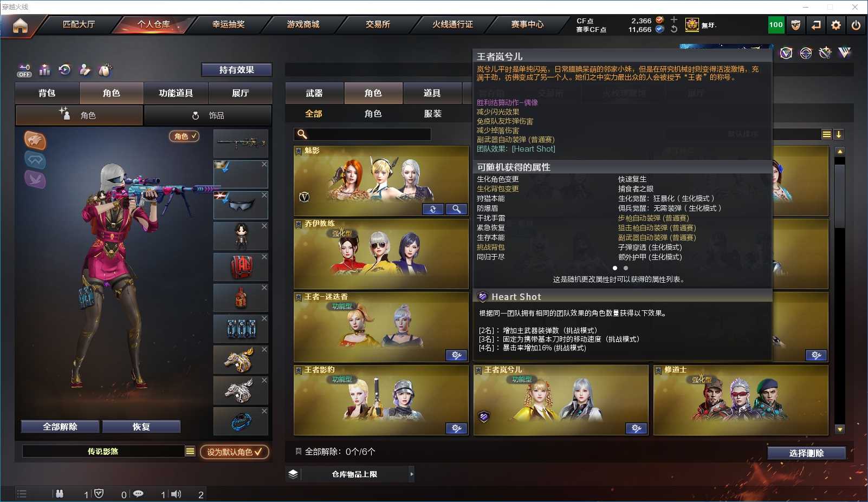The image size is (868, 502).
Task: Open 游戏商城 in top menu
Action: [x=303, y=24]
